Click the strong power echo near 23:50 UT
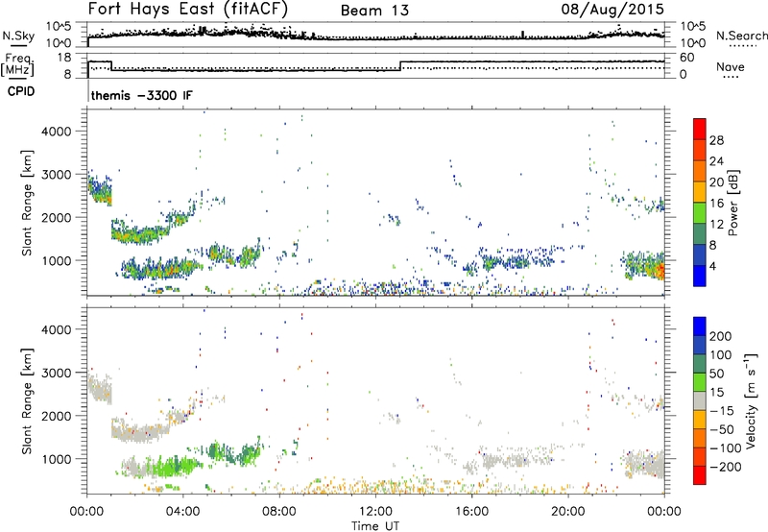The image size is (768, 532). point(660,269)
